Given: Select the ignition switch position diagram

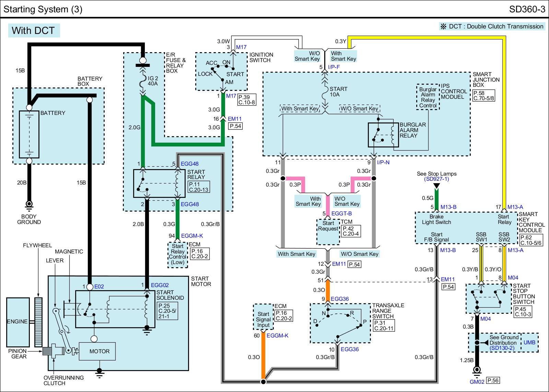Looking at the screenshot, I should (x=221, y=72).
